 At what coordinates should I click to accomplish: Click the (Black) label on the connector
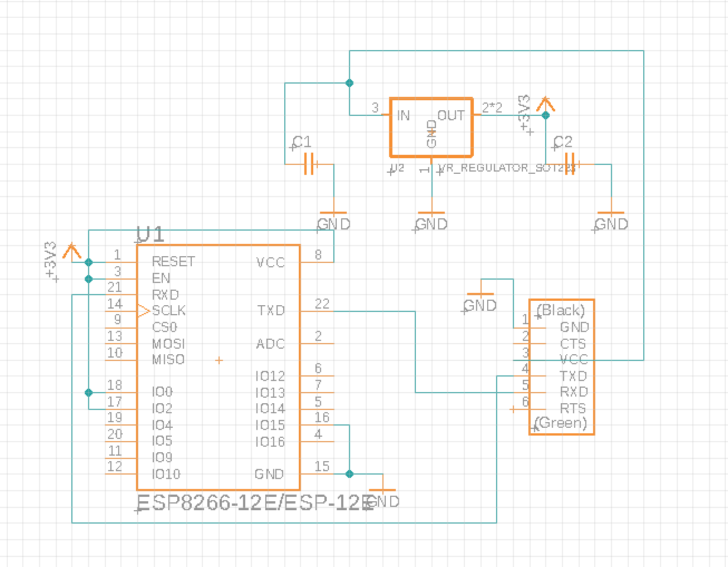click(561, 310)
